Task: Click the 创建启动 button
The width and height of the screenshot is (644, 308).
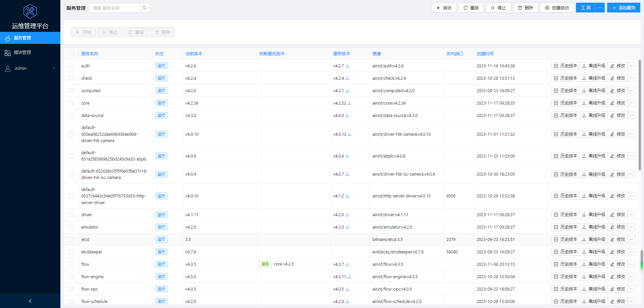Action: (557, 8)
